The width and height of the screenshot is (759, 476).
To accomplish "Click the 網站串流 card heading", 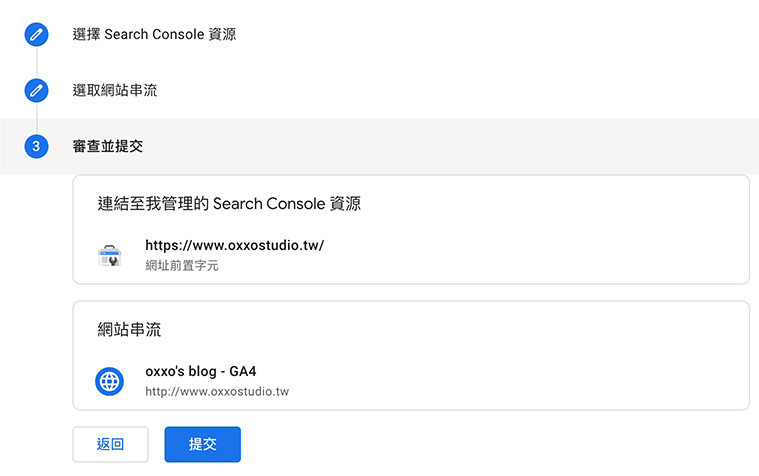I will coord(129,330).
